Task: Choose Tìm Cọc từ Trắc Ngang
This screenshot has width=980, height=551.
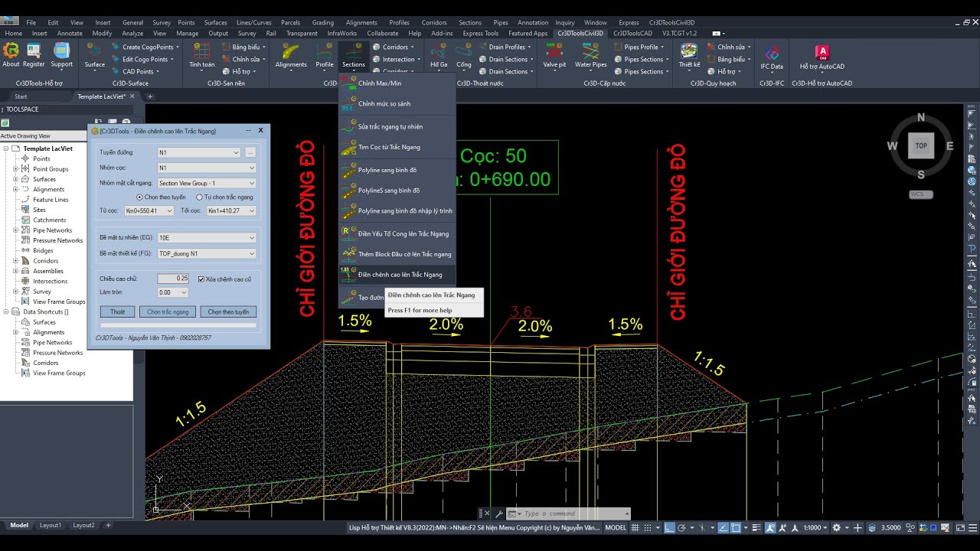Action: pyautogui.click(x=397, y=147)
